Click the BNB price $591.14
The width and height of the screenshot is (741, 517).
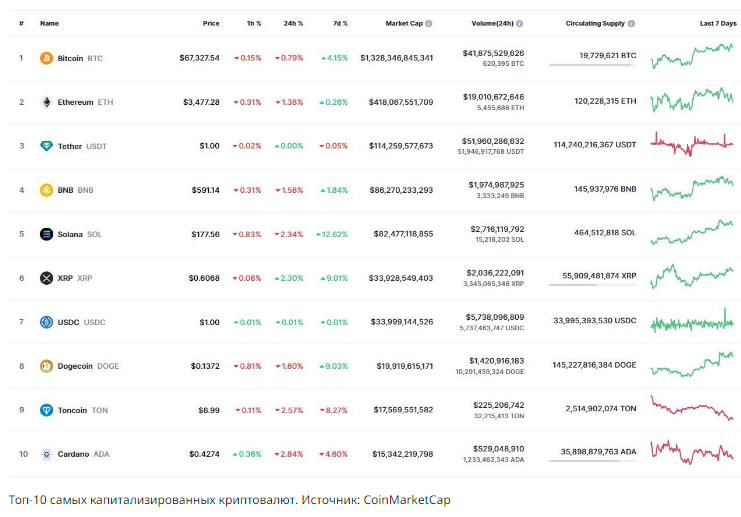pyautogui.click(x=206, y=190)
